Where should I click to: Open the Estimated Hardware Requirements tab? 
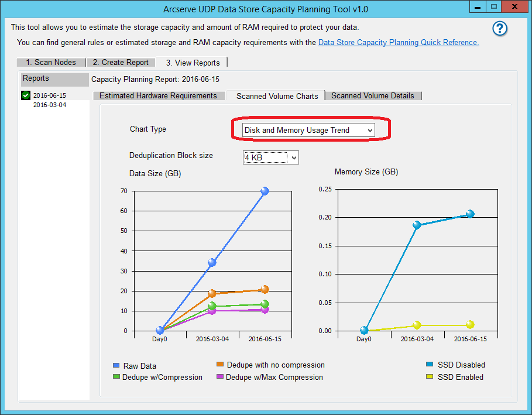click(x=158, y=95)
